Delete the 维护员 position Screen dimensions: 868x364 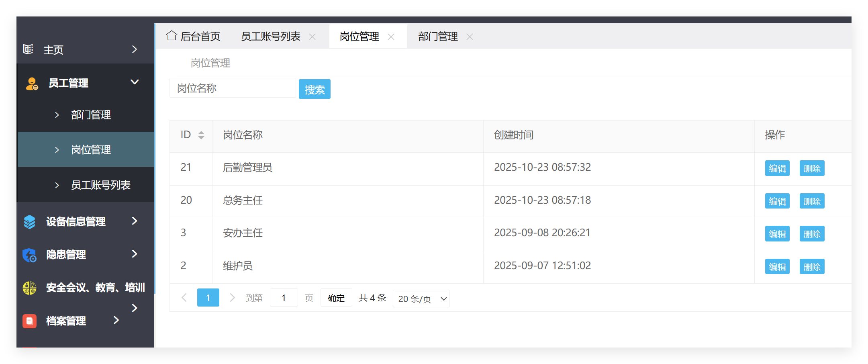point(812,266)
